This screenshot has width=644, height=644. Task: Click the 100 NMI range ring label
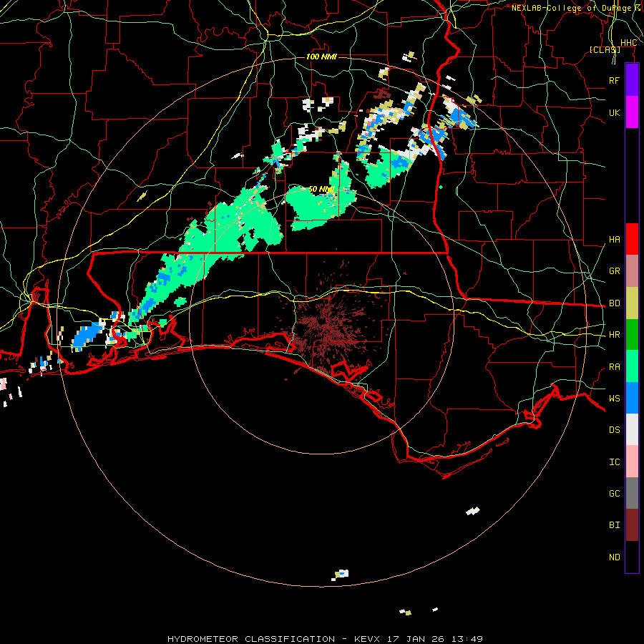tap(321, 57)
